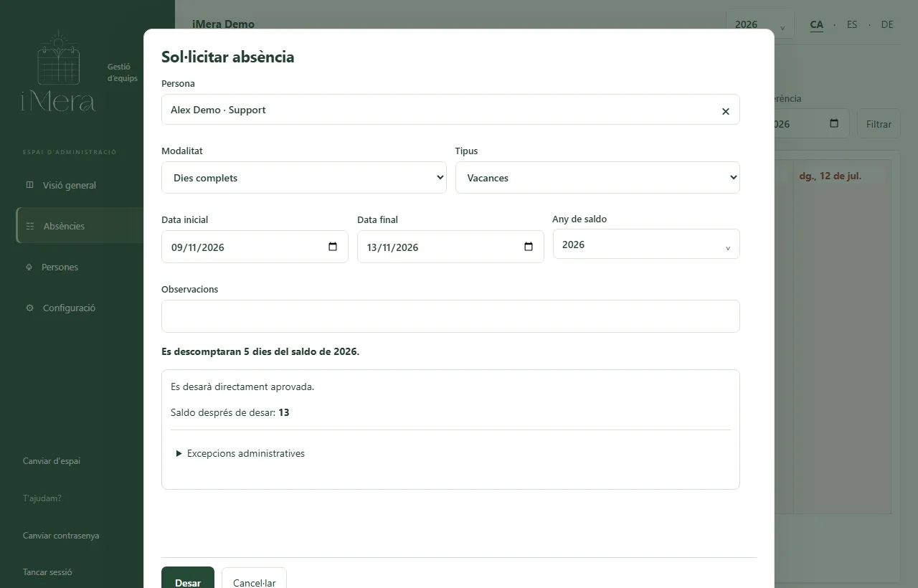This screenshot has height=588, width=918.
Task: Open the year selector in top bar
Action: click(x=760, y=24)
